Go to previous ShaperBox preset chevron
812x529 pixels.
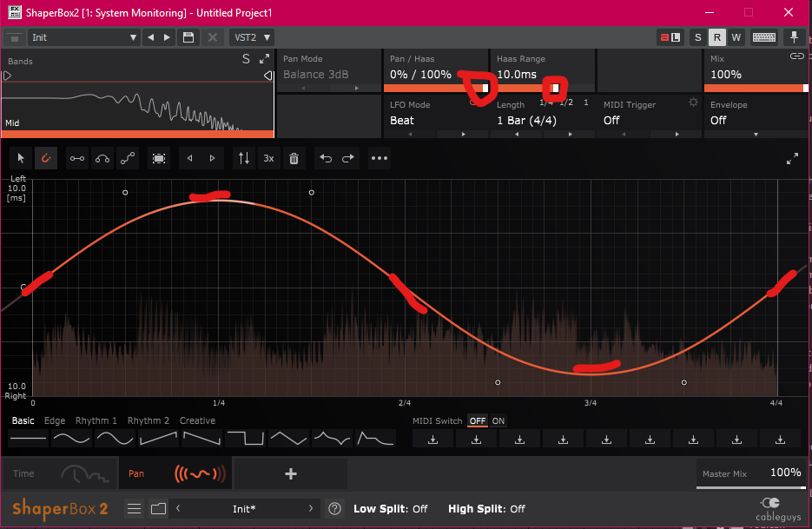[x=178, y=508]
